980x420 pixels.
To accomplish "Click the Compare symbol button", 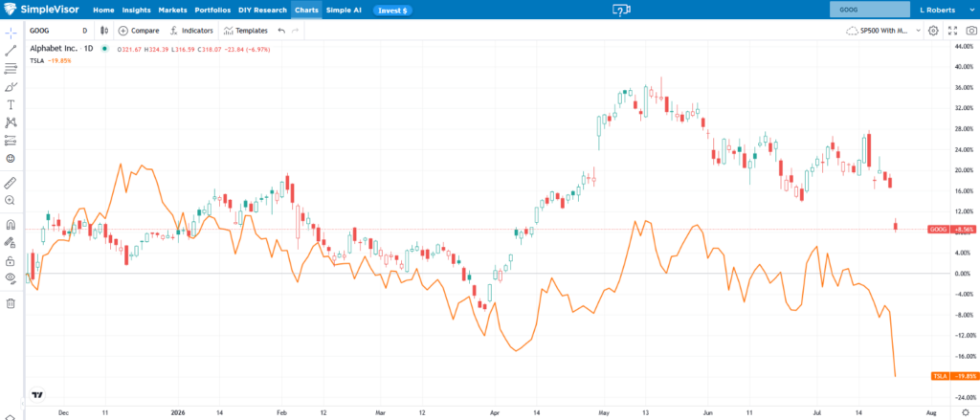I will [139, 31].
